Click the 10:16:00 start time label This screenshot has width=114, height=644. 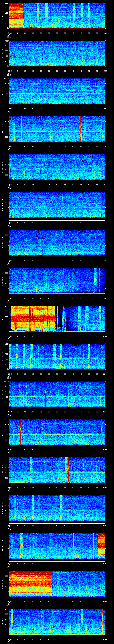pos(9,601)
